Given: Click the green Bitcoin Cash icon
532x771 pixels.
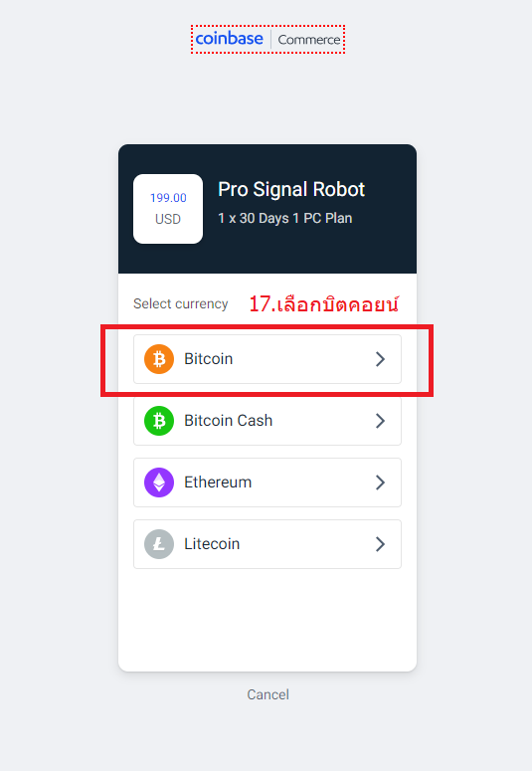Looking at the screenshot, I should [159, 421].
